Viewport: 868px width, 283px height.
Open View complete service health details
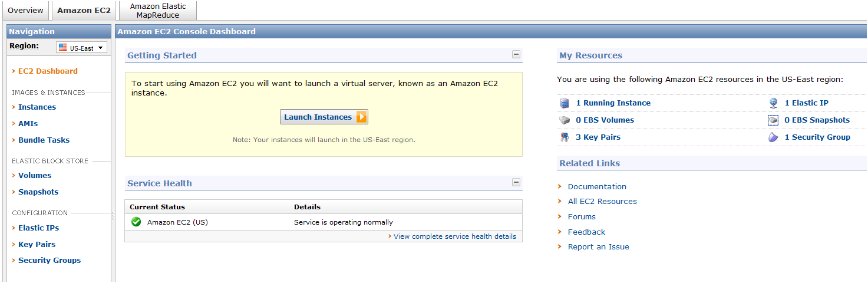[455, 236]
